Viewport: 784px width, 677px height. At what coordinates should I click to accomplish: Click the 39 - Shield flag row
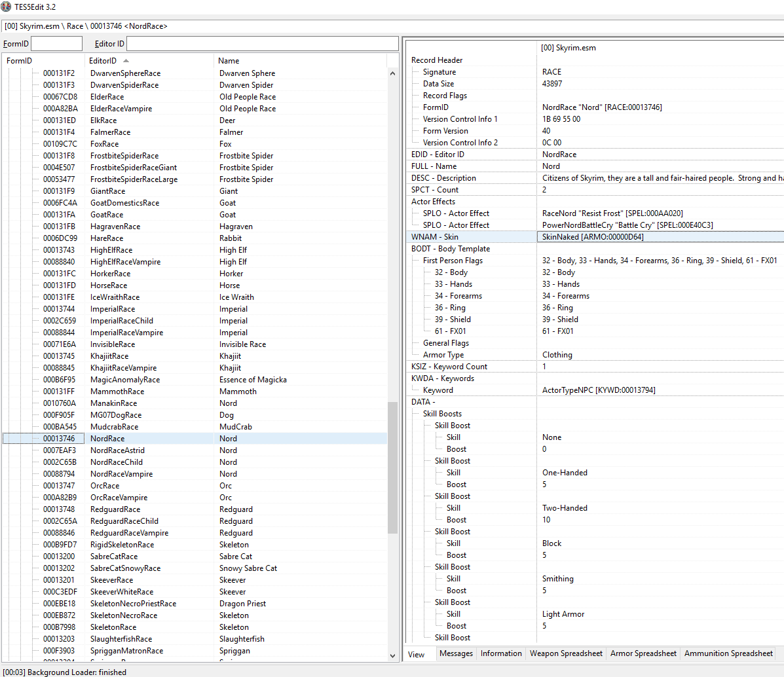click(596, 320)
